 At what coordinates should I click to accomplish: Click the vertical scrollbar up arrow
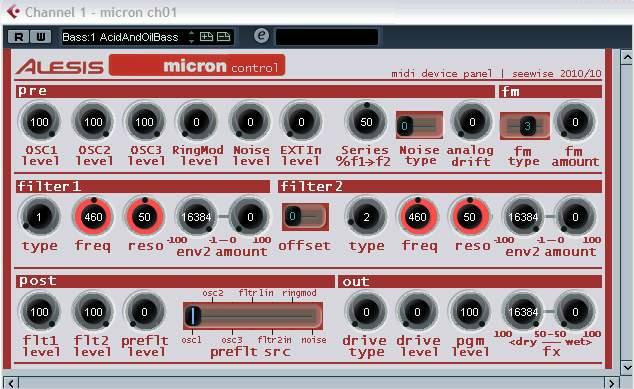627,58
